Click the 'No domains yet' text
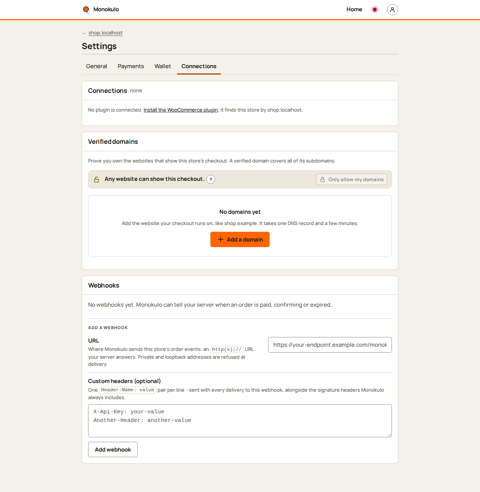This screenshot has width=480, height=492. tap(240, 212)
